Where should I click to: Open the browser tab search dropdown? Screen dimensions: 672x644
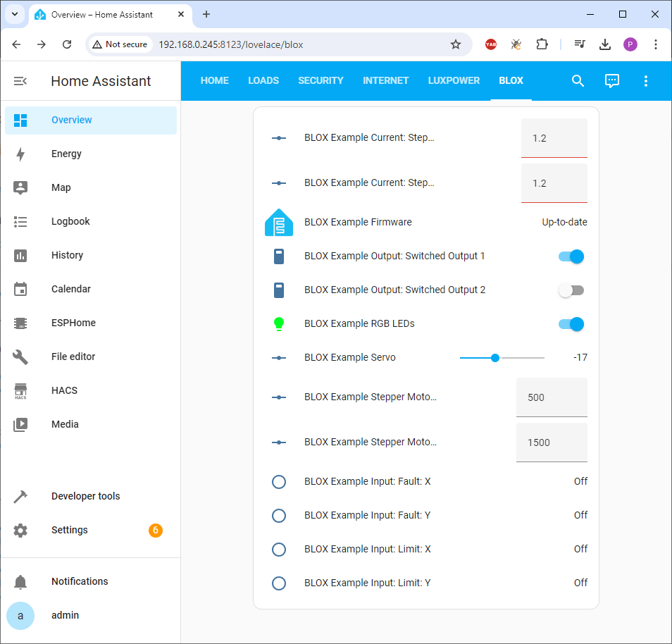coord(14,14)
